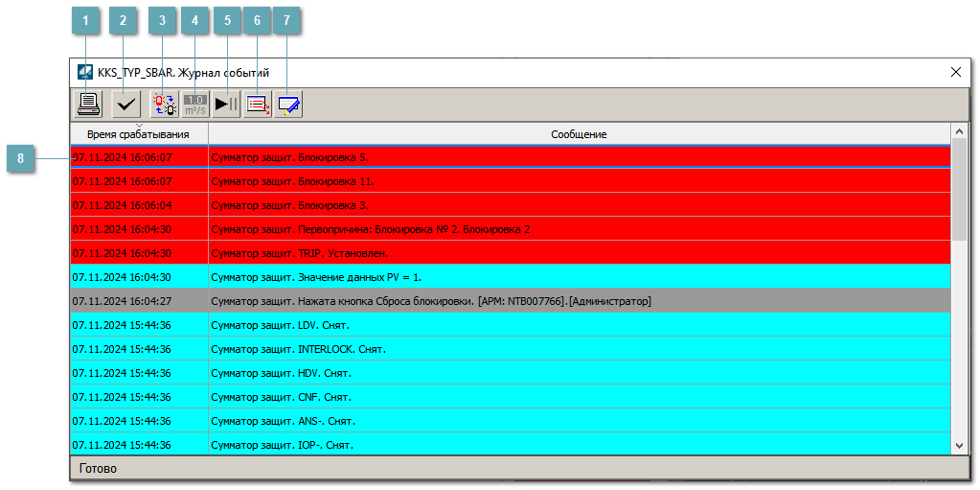Sort by Время срабатывания column header
The image size is (980, 490).
coord(138,135)
